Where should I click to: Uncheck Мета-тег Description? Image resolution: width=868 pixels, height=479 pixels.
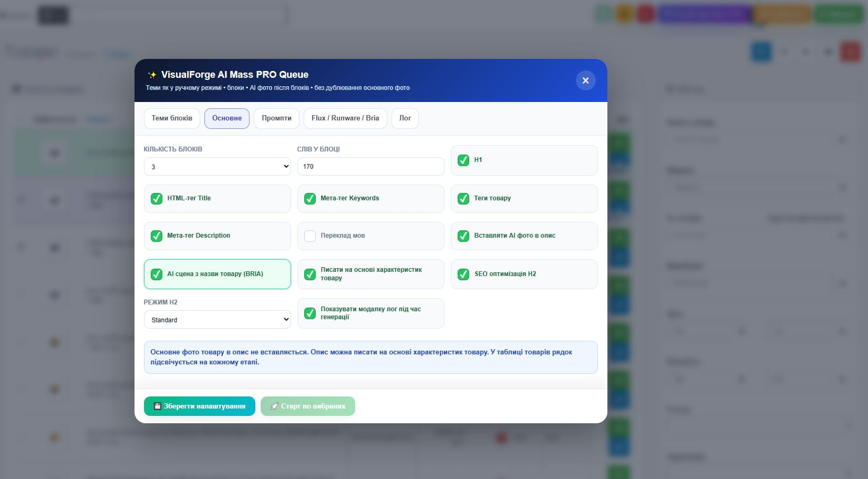157,236
